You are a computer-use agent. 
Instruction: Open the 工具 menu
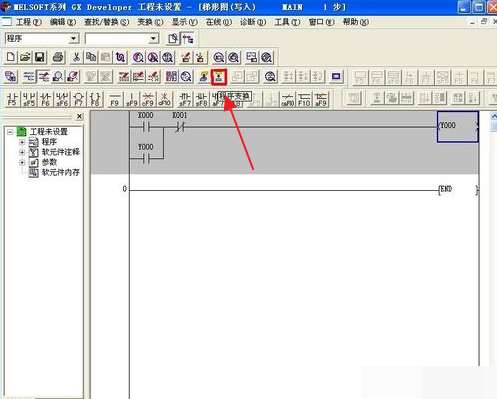287,22
